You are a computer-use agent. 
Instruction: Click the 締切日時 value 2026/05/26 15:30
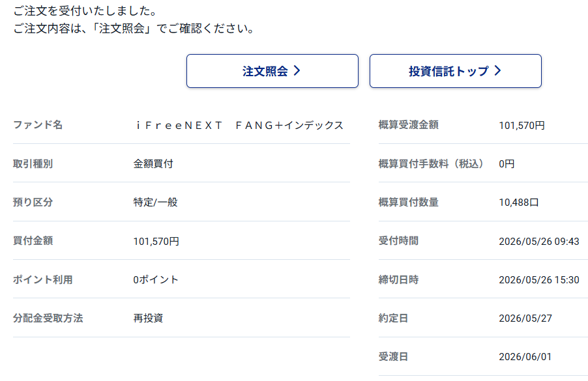539,280
